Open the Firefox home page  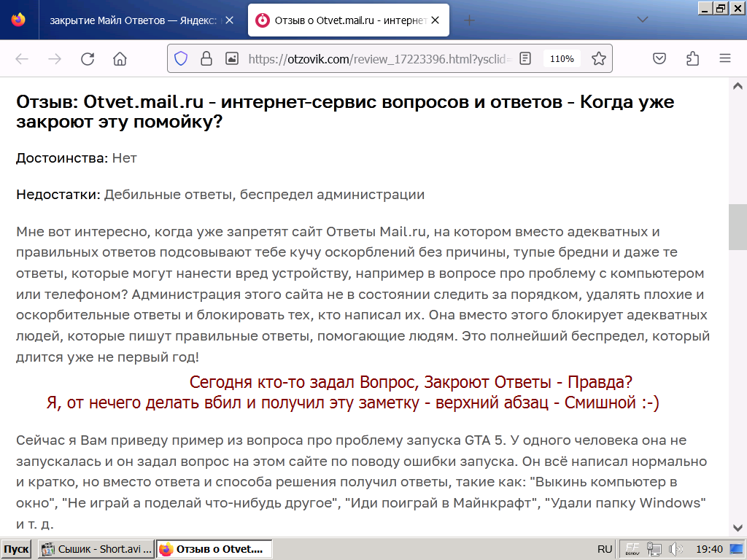pos(120,59)
